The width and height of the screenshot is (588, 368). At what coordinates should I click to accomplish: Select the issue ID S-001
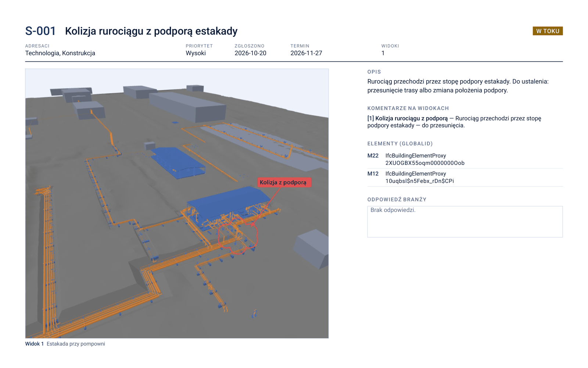[40, 31]
